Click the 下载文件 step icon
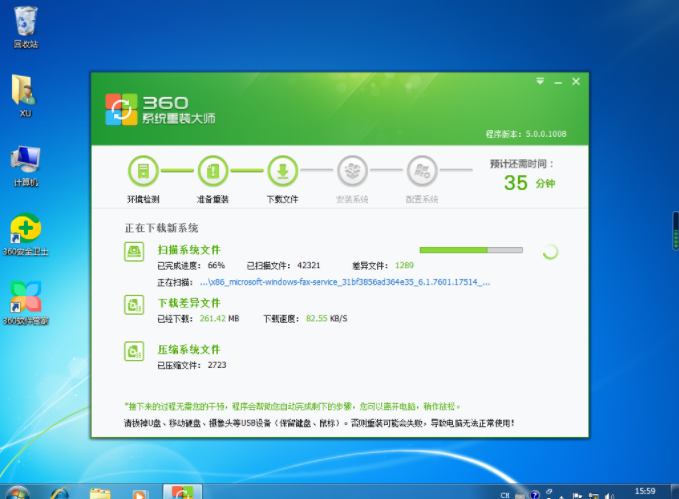The width and height of the screenshot is (679, 499). (x=282, y=171)
